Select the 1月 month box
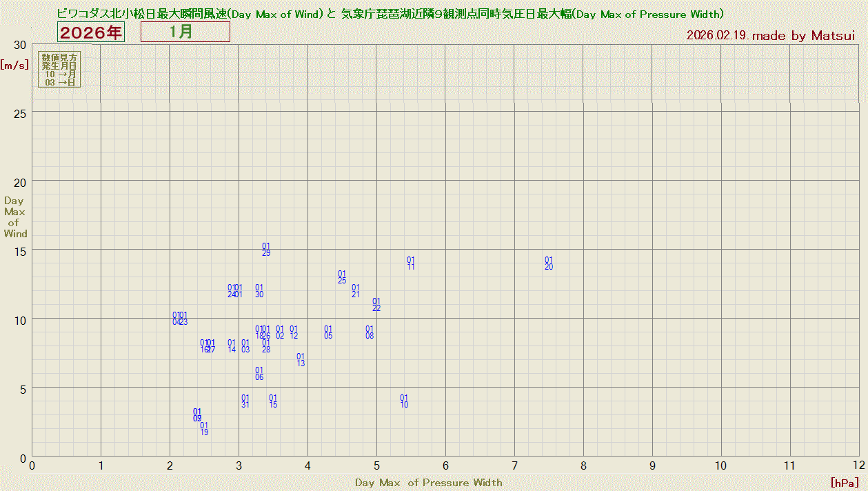Screen dimensions: 868x491 click(x=185, y=32)
